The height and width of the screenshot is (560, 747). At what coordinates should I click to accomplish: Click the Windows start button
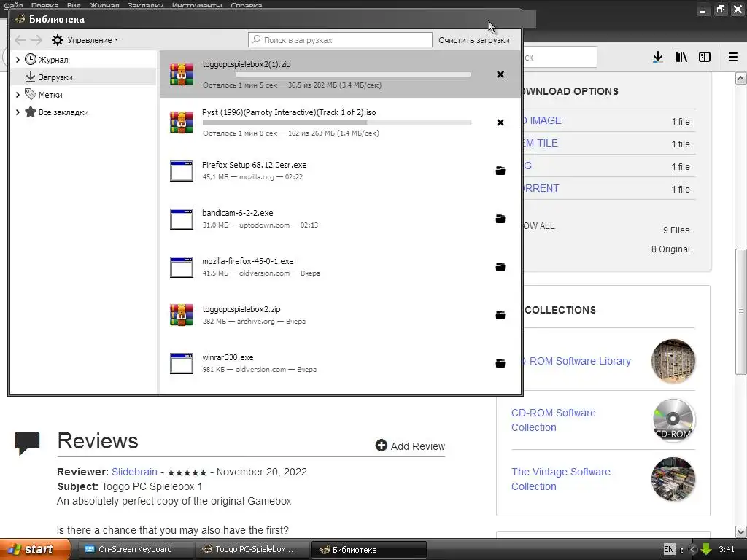[x=35, y=549]
